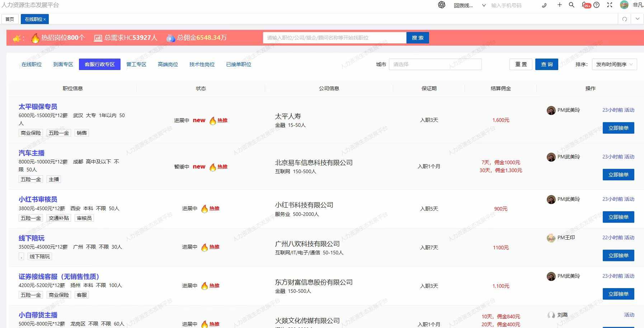
Task: Open the 发布时间倒序 sort dropdown
Action: click(614, 64)
